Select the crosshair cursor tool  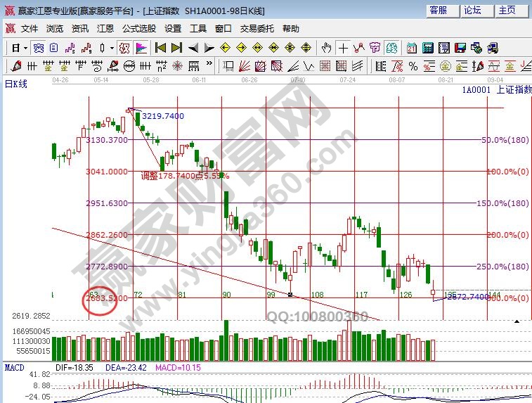coord(343,48)
